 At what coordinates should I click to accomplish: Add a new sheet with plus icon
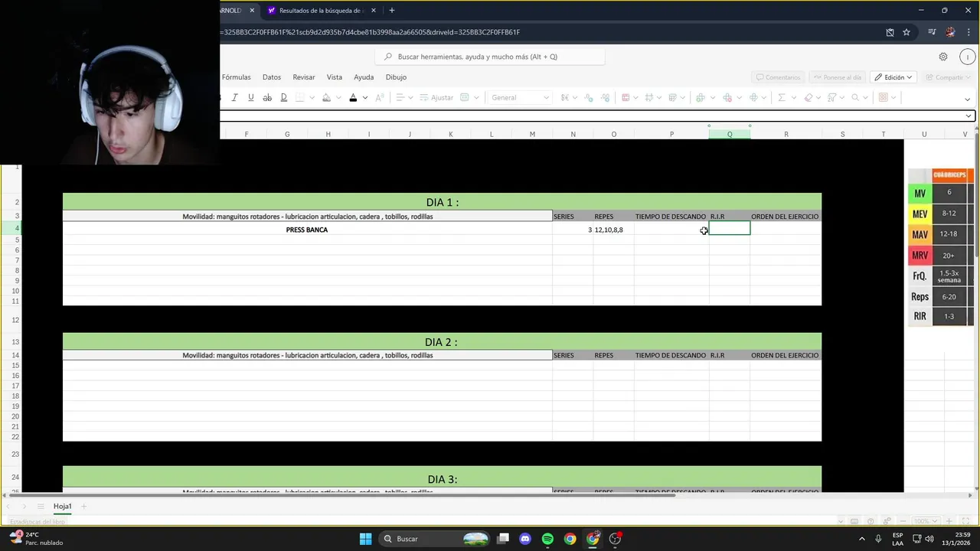84,507
